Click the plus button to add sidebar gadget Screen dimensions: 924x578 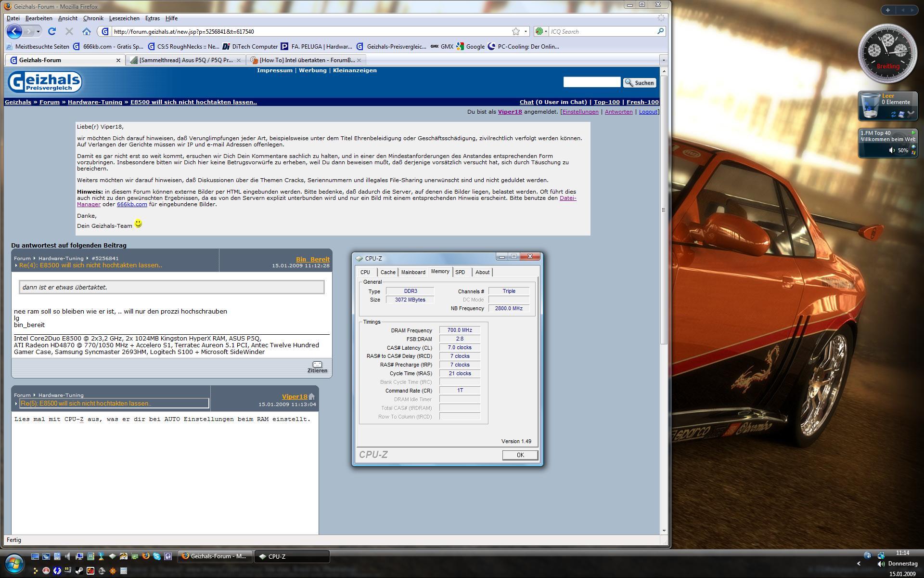[887, 10]
